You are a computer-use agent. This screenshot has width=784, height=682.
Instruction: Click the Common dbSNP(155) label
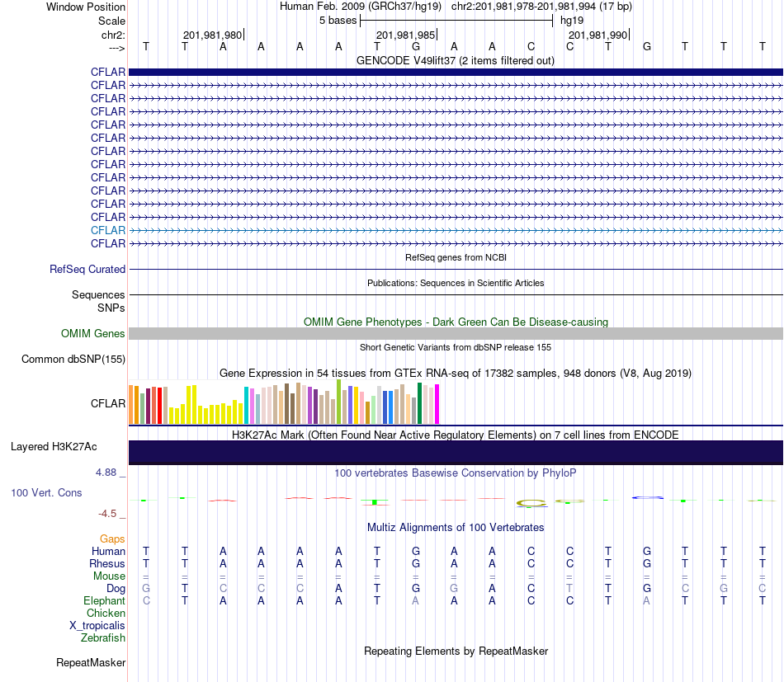[73, 360]
